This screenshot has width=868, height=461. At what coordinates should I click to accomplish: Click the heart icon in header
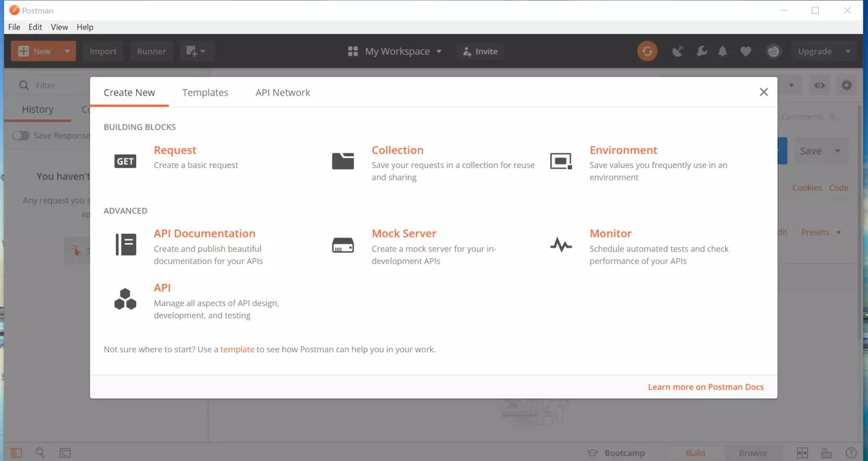tap(746, 51)
